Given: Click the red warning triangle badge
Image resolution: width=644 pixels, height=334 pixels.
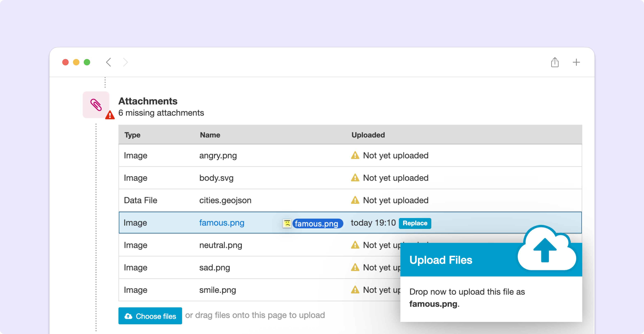Looking at the screenshot, I should click(110, 115).
